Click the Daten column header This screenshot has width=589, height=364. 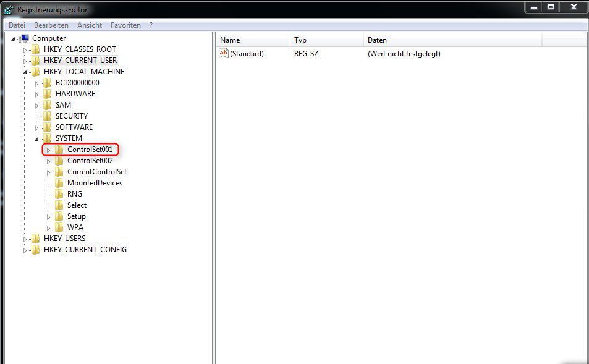(376, 40)
